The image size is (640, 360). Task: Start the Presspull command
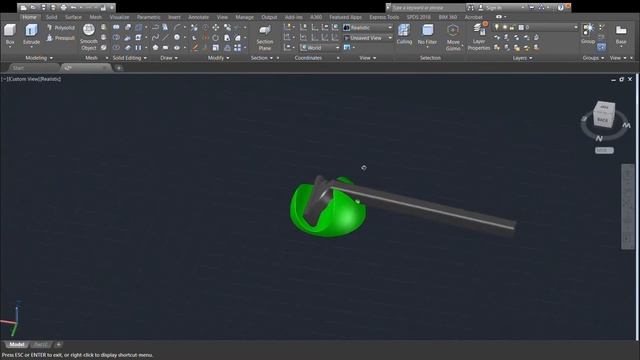61,38
